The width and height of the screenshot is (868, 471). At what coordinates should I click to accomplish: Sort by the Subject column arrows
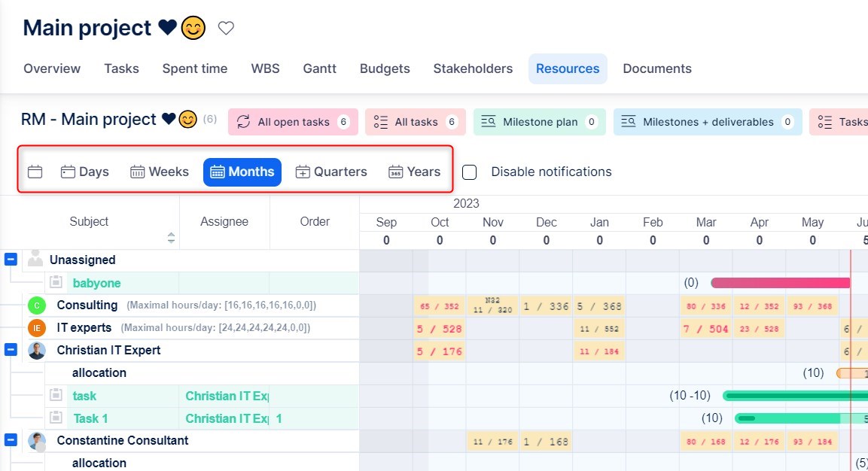171,238
